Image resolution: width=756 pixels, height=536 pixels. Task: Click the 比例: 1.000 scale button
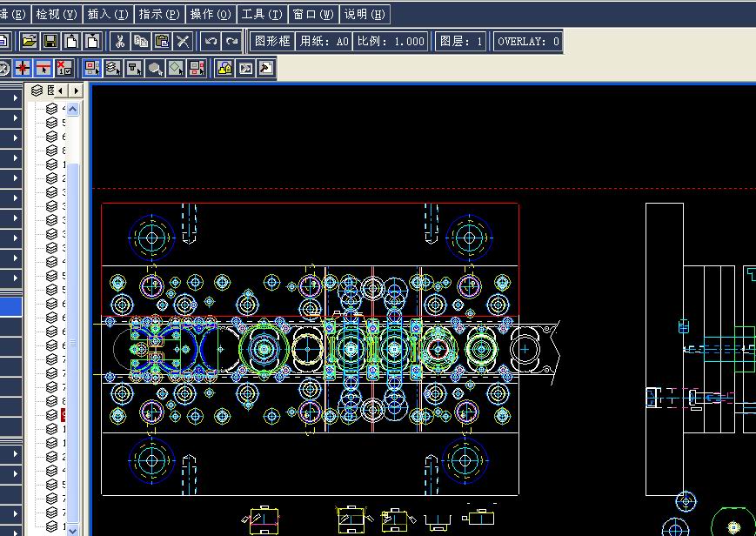point(391,42)
